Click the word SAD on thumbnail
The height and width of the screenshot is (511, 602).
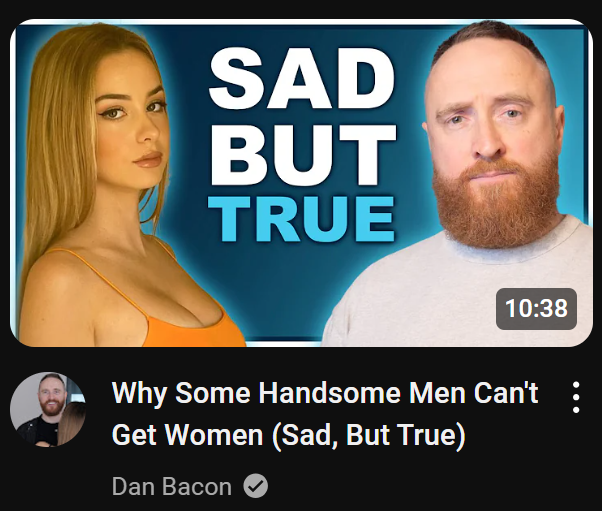[x=302, y=78]
